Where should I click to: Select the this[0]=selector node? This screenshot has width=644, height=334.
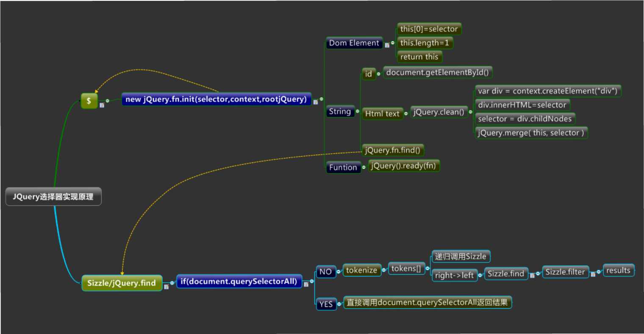tap(429, 29)
